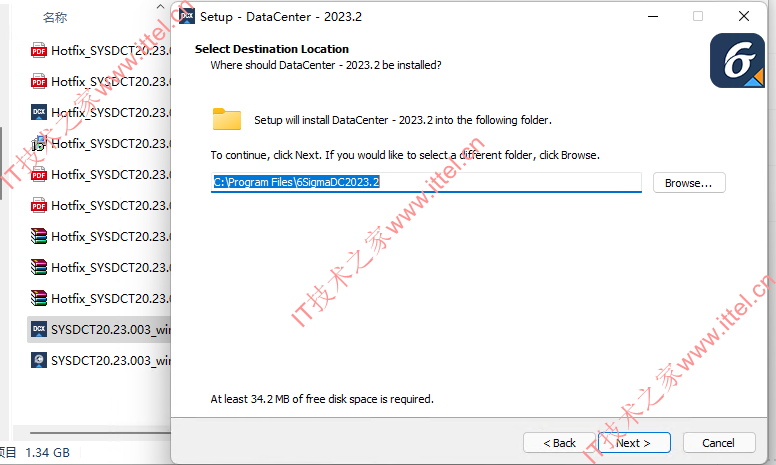The width and height of the screenshot is (776, 465).
Task: Click the Browse... button
Action: pos(689,183)
